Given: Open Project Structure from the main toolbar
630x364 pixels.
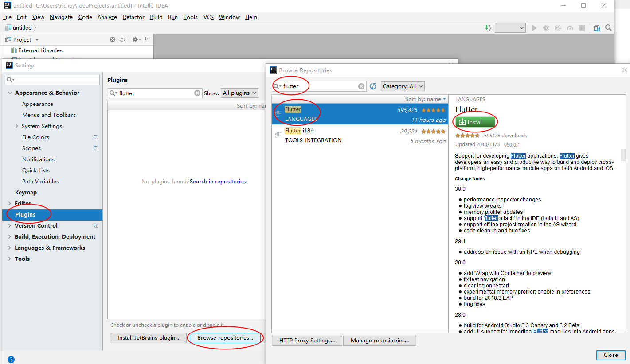Looking at the screenshot, I should click(597, 28).
